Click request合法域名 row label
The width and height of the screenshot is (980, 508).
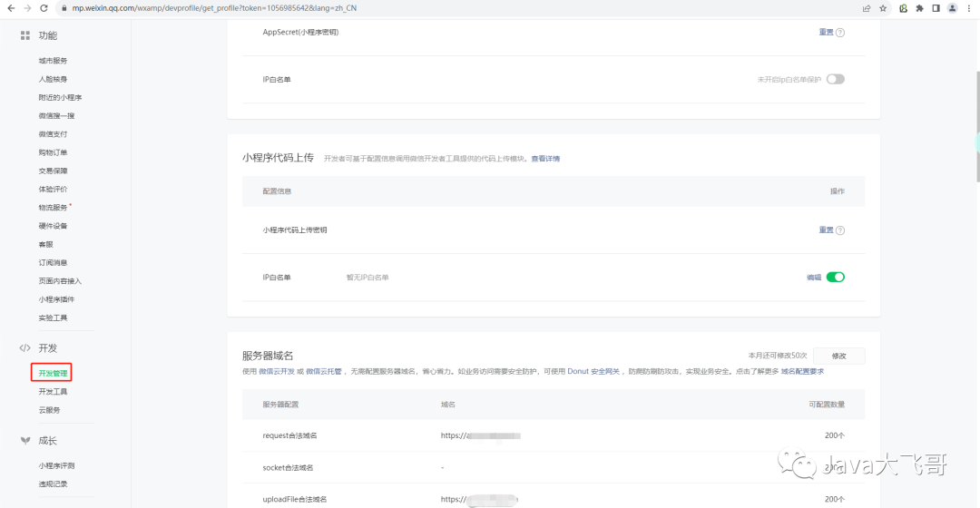289,435
